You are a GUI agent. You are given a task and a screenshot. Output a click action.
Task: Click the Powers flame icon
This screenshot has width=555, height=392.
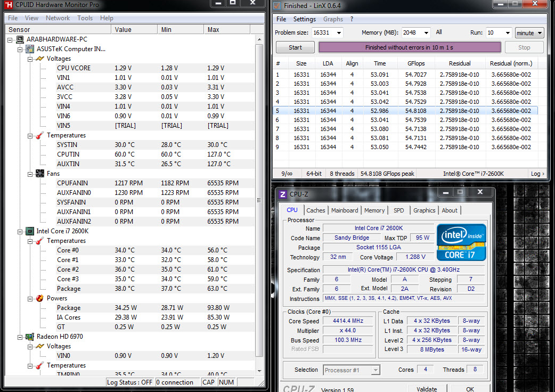(x=40, y=298)
